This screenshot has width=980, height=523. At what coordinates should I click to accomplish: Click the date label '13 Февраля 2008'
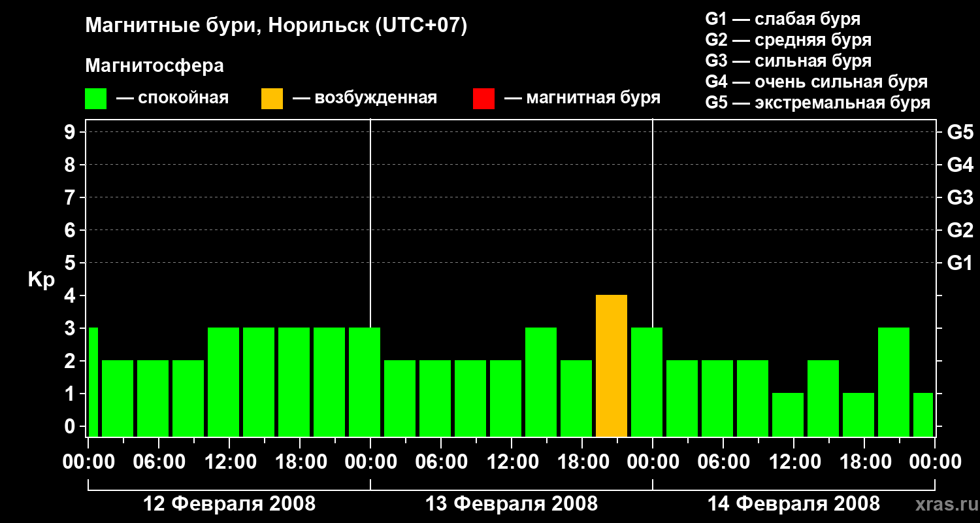point(512,504)
